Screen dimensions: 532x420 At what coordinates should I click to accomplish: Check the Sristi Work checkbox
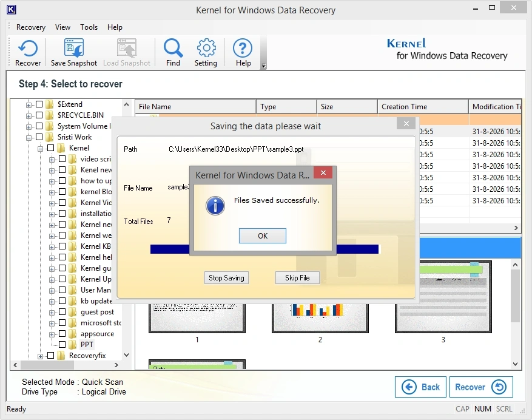click(x=39, y=137)
